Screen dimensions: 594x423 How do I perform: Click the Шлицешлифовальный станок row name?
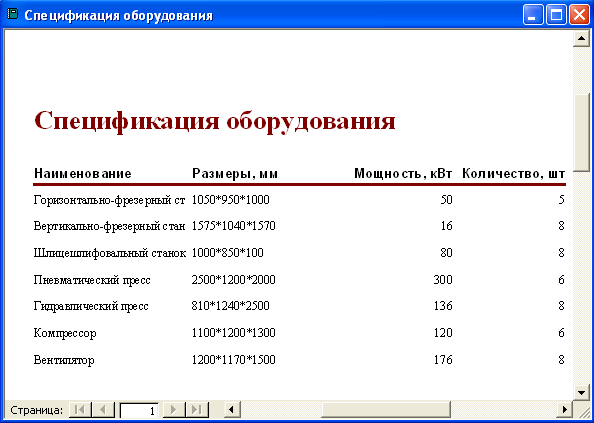click(110, 253)
